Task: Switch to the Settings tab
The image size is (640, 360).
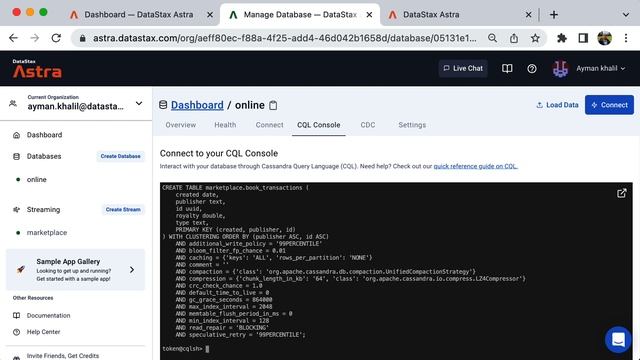Action: [412, 125]
